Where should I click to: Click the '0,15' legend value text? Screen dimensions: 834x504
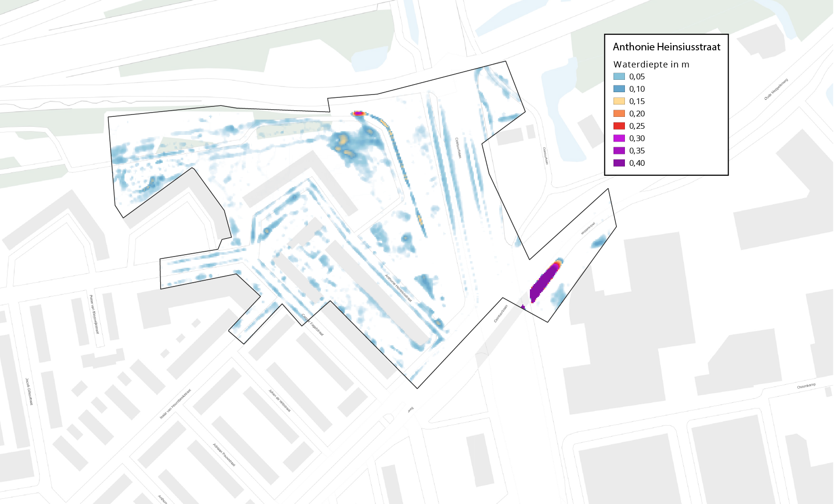click(637, 101)
